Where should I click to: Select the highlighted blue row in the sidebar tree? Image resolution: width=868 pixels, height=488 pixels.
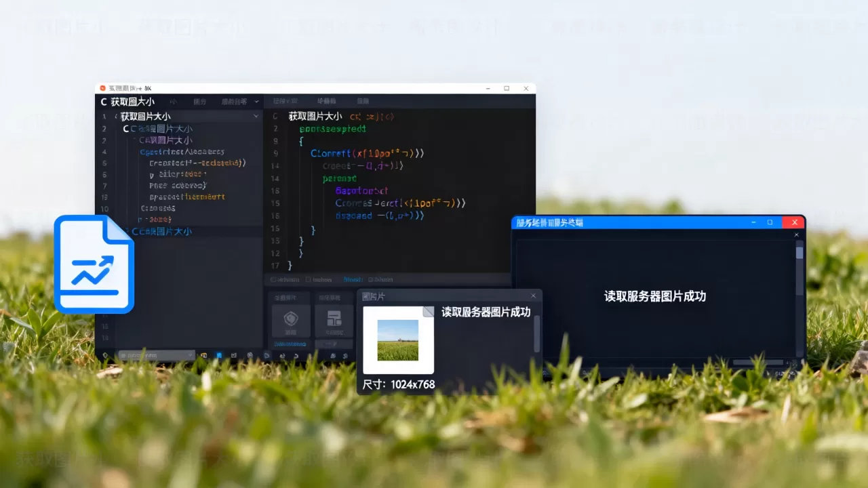179,231
